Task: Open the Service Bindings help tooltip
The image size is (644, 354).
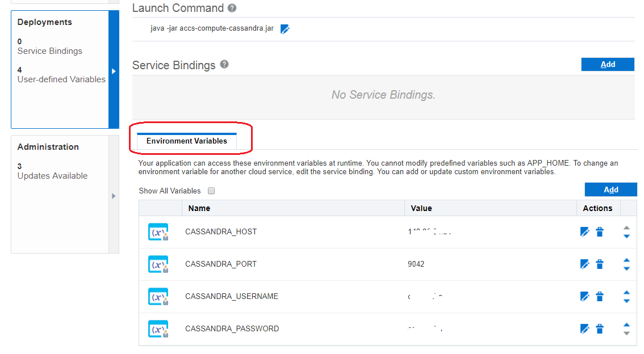Action: (224, 65)
